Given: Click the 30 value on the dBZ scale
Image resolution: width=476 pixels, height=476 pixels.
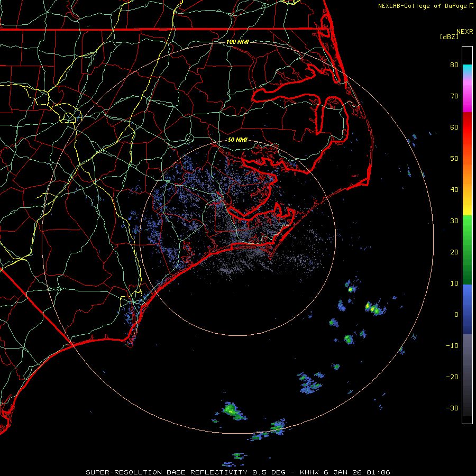Looking at the screenshot, I should pyautogui.click(x=454, y=221).
